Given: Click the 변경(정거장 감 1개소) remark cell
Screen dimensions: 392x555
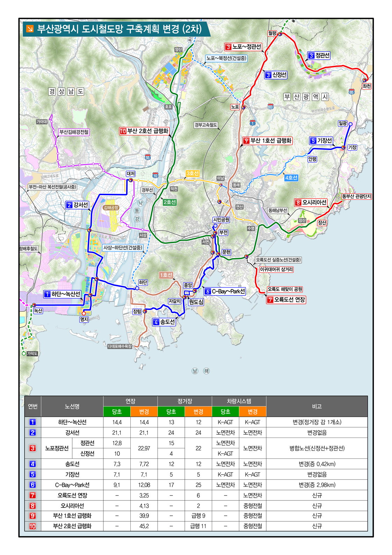Looking at the screenshot, I should (x=317, y=422).
